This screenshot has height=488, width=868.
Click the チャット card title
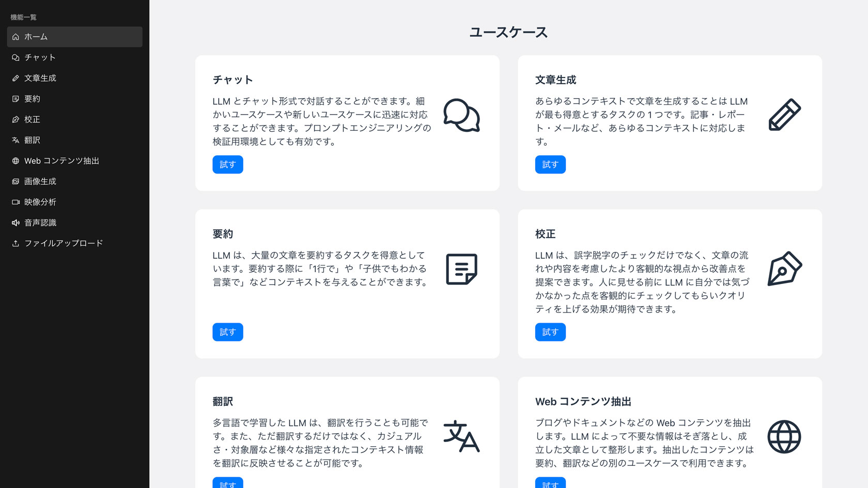[x=233, y=80]
